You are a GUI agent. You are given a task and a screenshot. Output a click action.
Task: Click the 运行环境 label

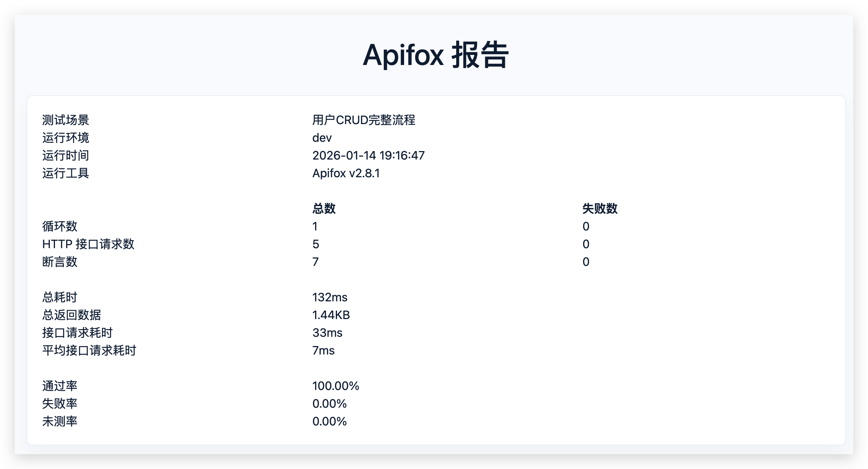[66, 138]
